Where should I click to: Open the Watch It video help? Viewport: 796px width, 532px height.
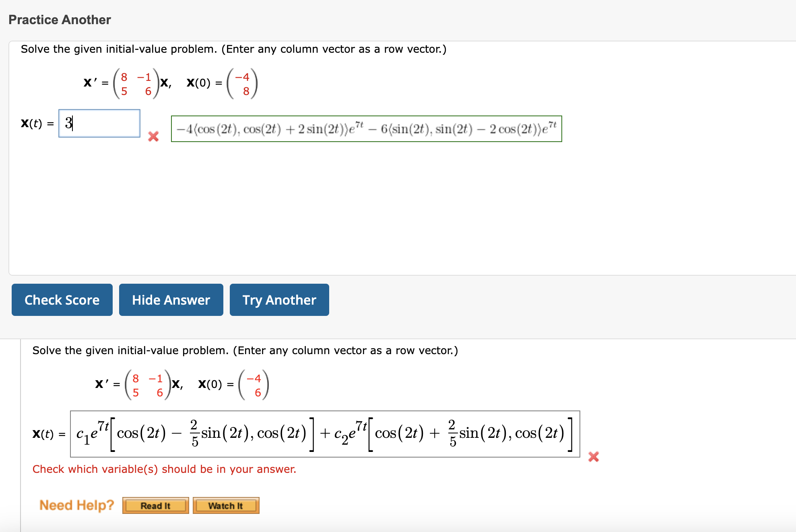(226, 505)
